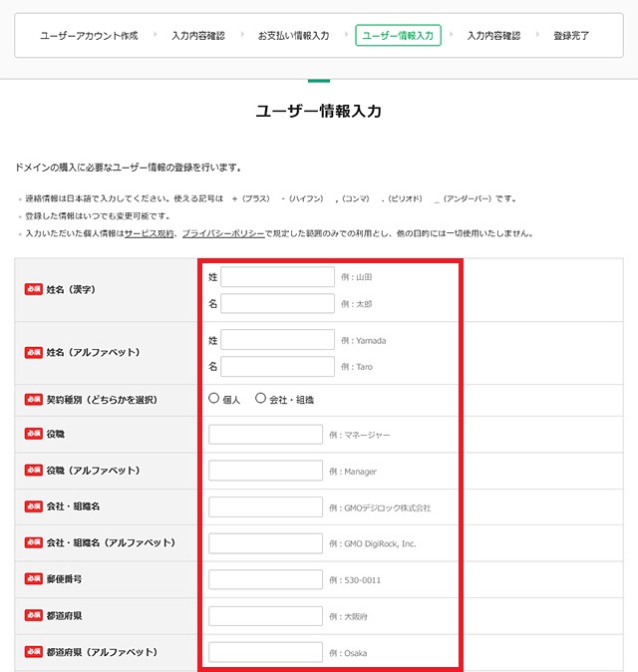
Task: Click the 必須 badge beside 都道府県（アルファベット）
Action: [x=34, y=652]
